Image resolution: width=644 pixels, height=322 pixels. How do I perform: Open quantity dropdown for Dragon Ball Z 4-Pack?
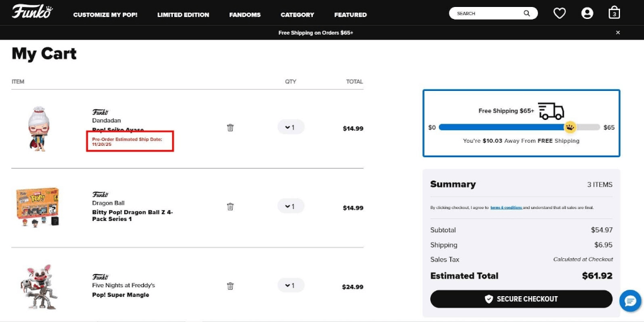coord(291,206)
